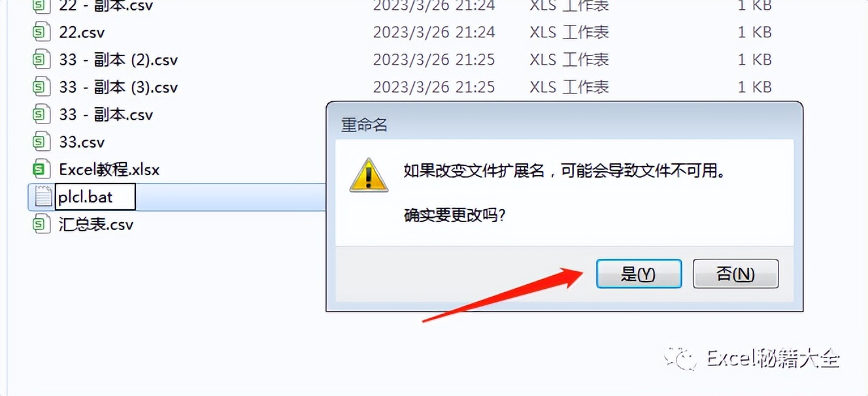
Task: Click inside the plcl.bat rename field
Action: pyautogui.click(x=95, y=197)
